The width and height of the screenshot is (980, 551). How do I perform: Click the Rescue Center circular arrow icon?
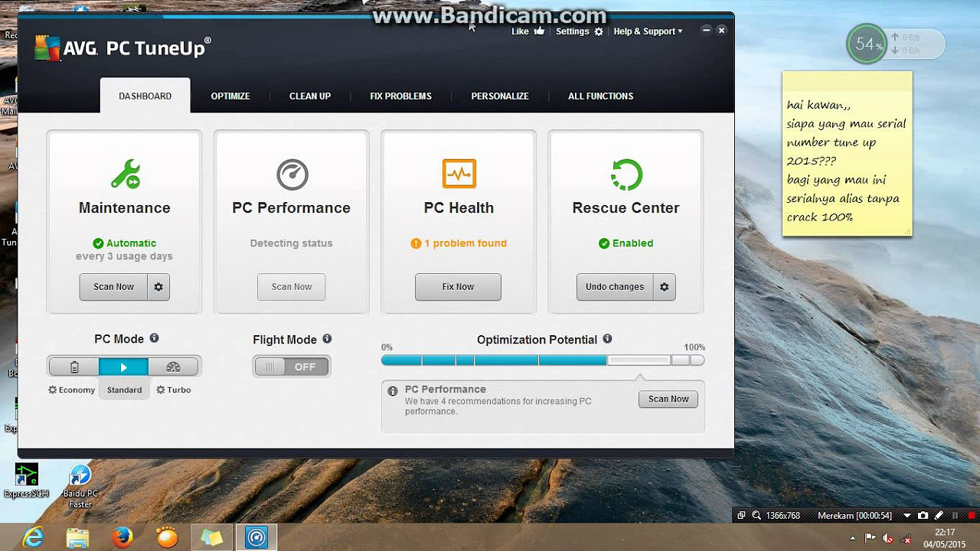click(x=626, y=174)
